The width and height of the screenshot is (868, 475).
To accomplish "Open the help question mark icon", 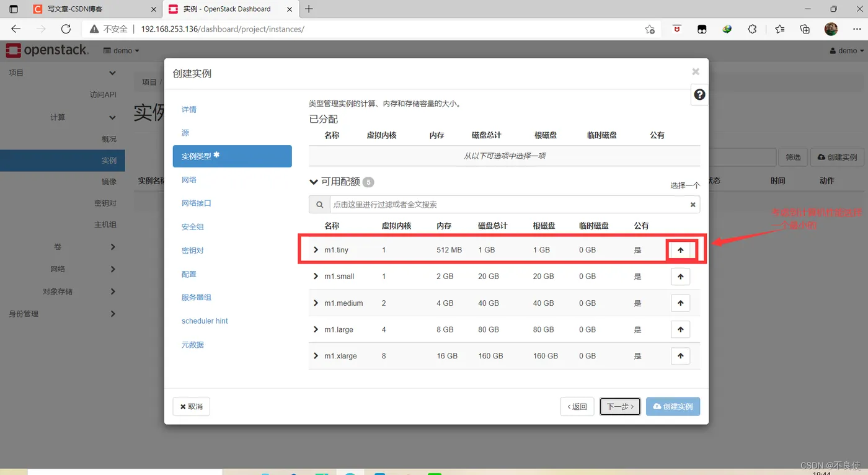I will (699, 95).
